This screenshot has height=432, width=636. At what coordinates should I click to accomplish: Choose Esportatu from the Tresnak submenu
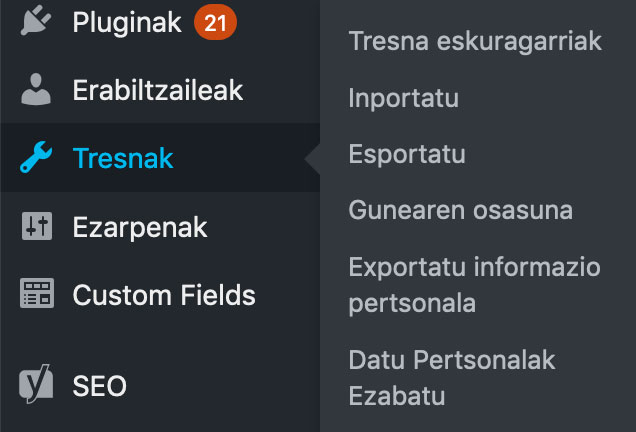407,154
